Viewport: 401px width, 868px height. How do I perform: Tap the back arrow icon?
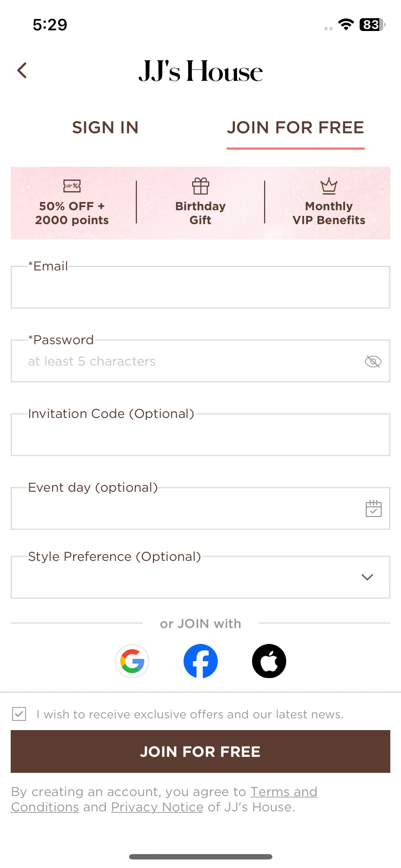(x=22, y=70)
